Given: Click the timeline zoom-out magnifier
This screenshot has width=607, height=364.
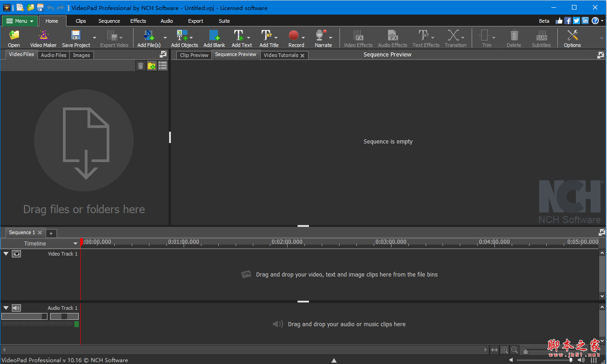Looking at the screenshot, I should [x=514, y=350].
